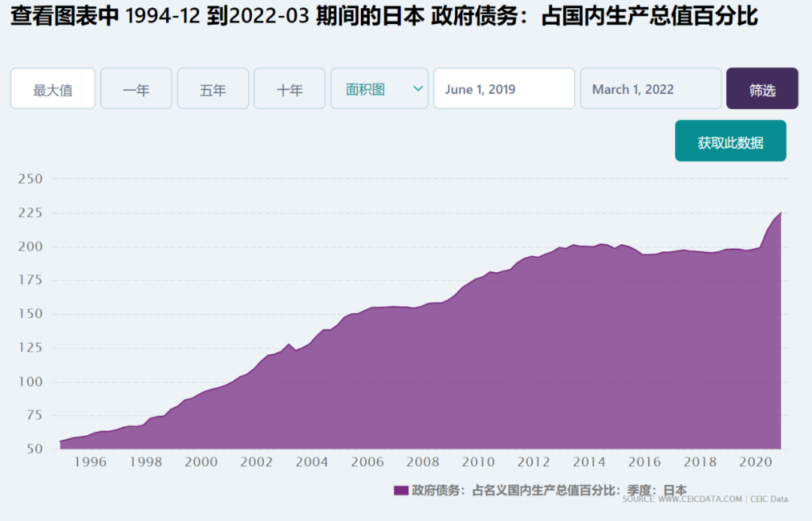Toggle the purple legend swatch for 政府债务

click(x=401, y=490)
